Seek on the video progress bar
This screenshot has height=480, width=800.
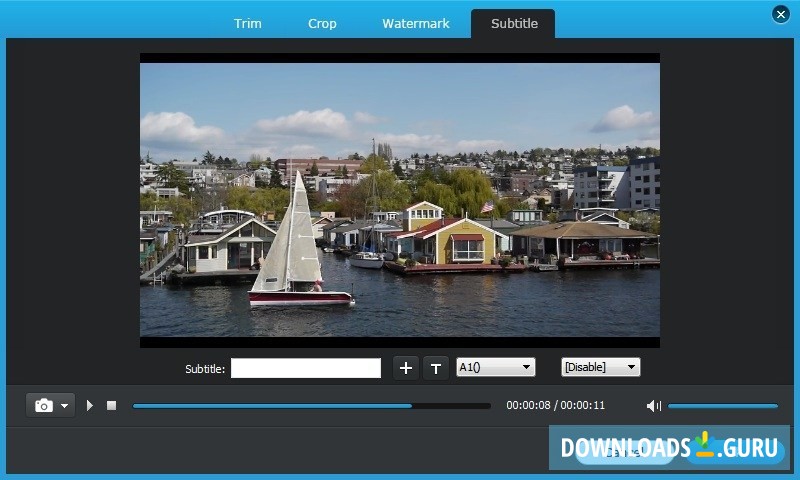311,406
